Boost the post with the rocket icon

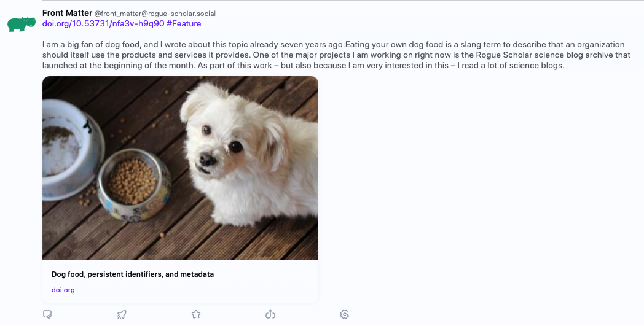[x=122, y=314]
